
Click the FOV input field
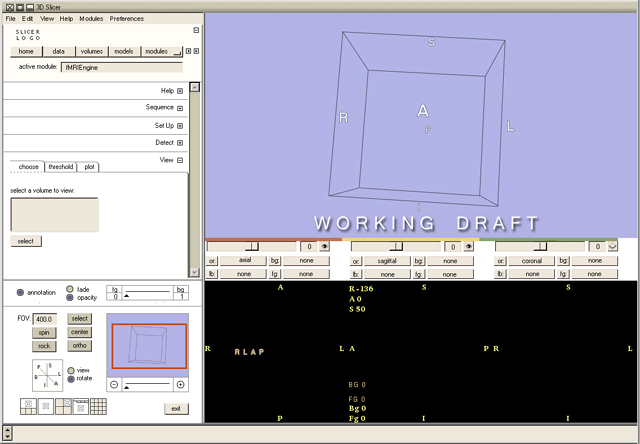[x=44, y=318]
